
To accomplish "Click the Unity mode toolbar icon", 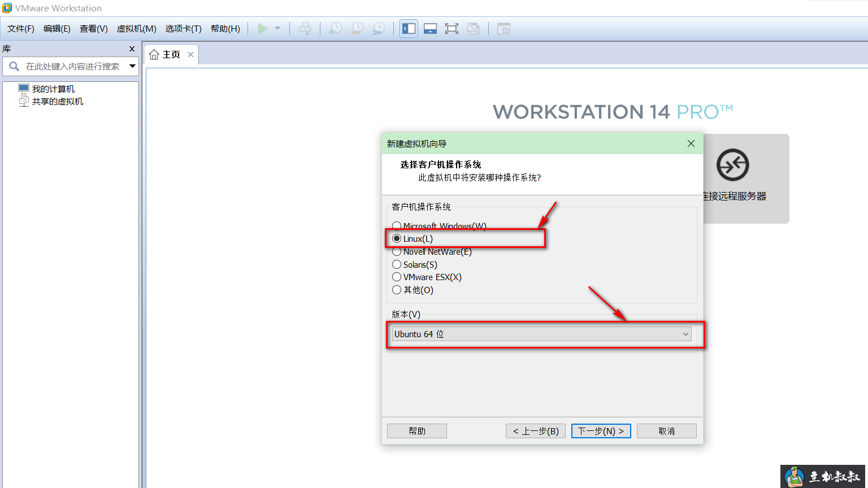I will click(474, 28).
